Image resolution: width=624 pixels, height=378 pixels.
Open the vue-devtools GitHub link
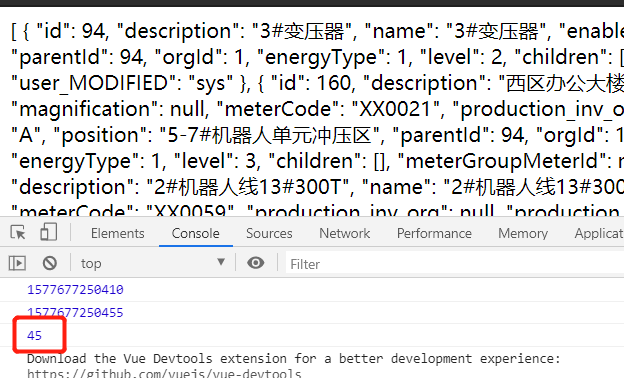tap(164, 373)
